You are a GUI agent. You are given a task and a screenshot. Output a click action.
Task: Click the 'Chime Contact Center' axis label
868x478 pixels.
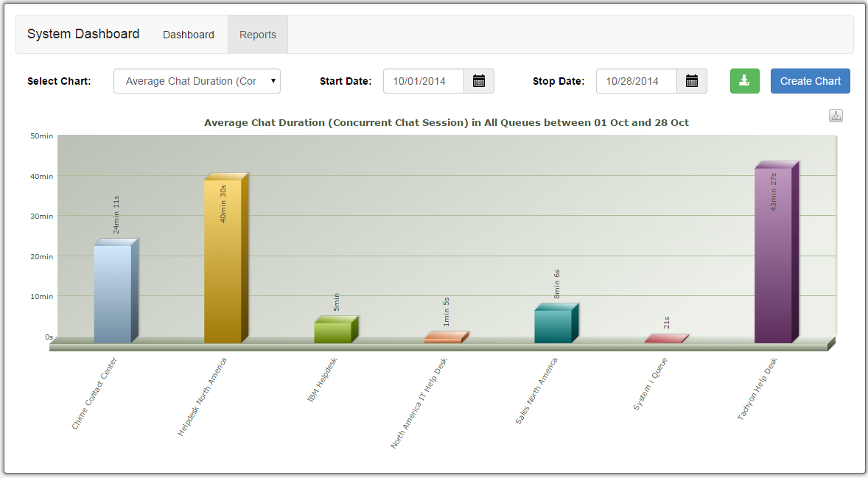click(94, 393)
